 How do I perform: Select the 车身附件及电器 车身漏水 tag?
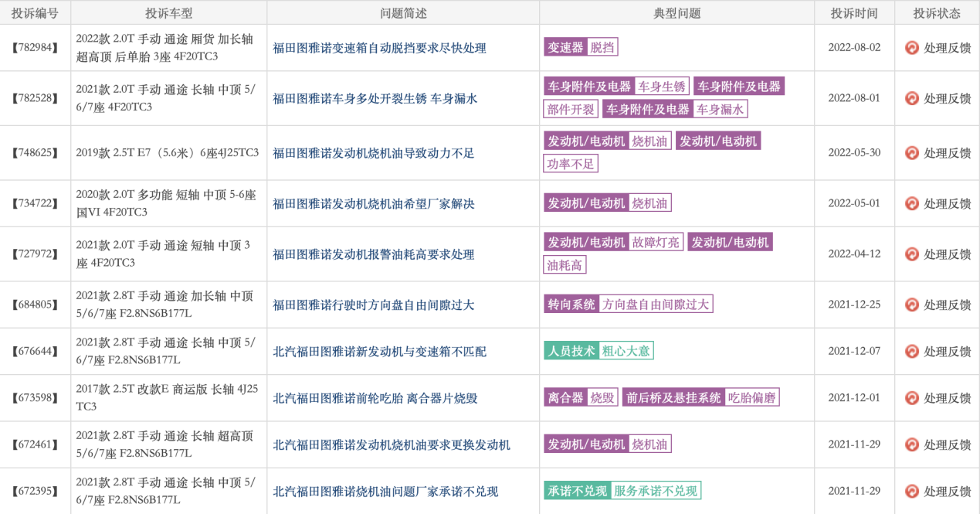(x=675, y=109)
